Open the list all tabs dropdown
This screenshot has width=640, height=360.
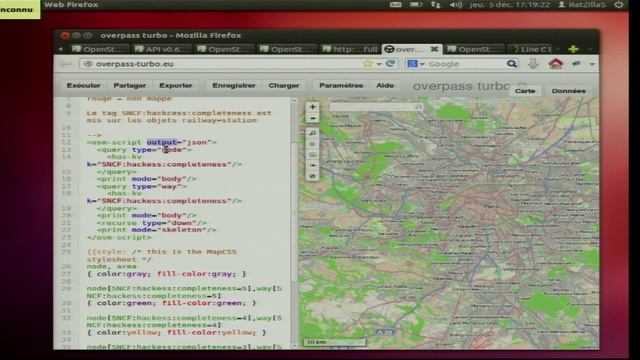[590, 49]
